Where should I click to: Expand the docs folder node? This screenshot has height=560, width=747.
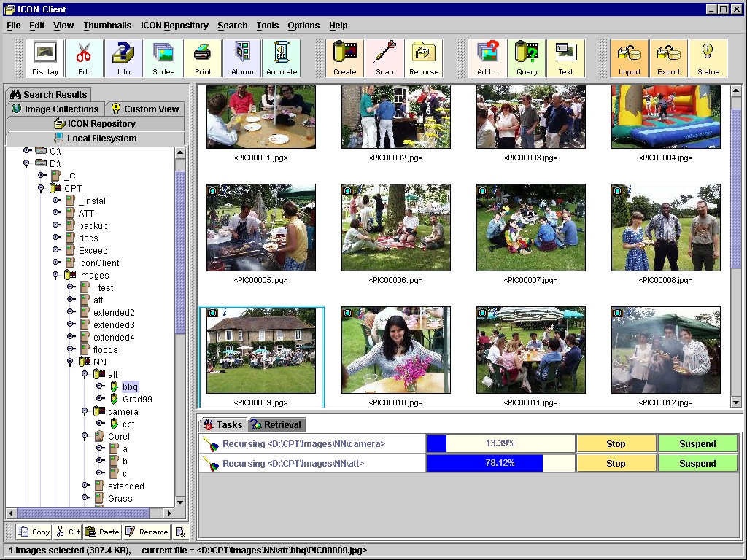56,238
